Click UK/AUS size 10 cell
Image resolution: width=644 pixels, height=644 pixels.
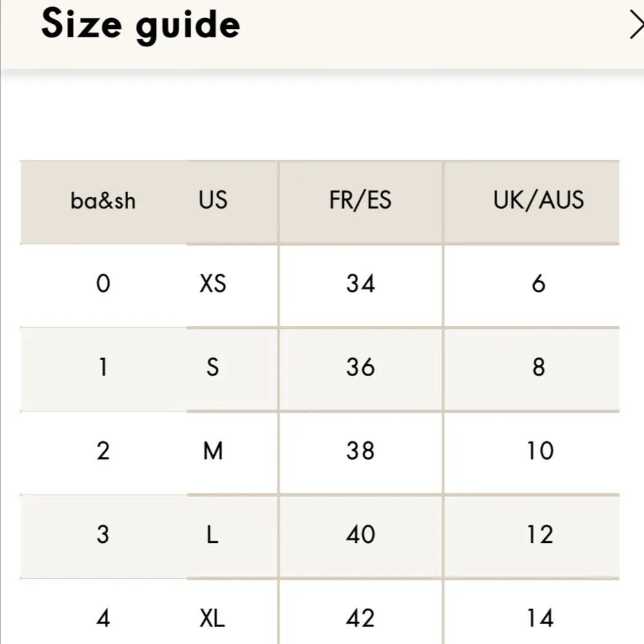coord(538,451)
